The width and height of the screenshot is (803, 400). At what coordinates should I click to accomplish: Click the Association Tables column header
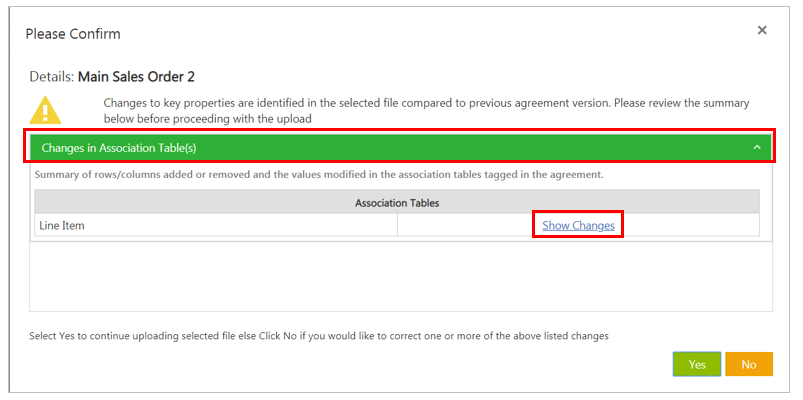pos(397,203)
